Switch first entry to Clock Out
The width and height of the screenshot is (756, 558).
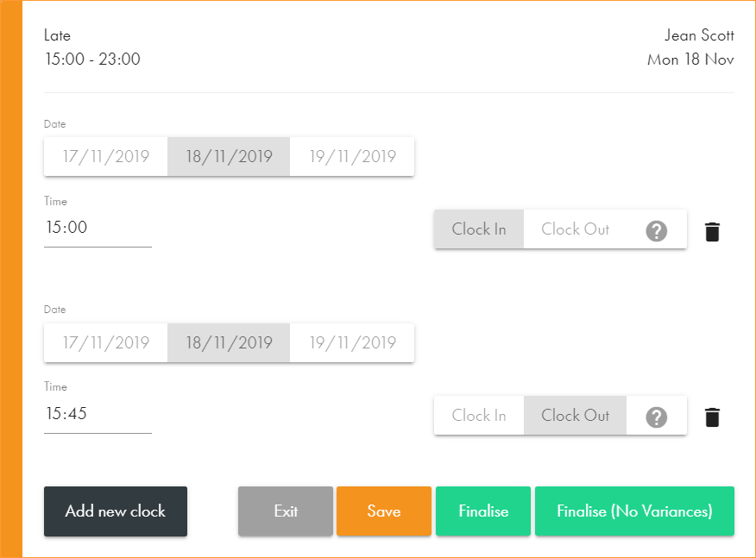[x=575, y=229]
